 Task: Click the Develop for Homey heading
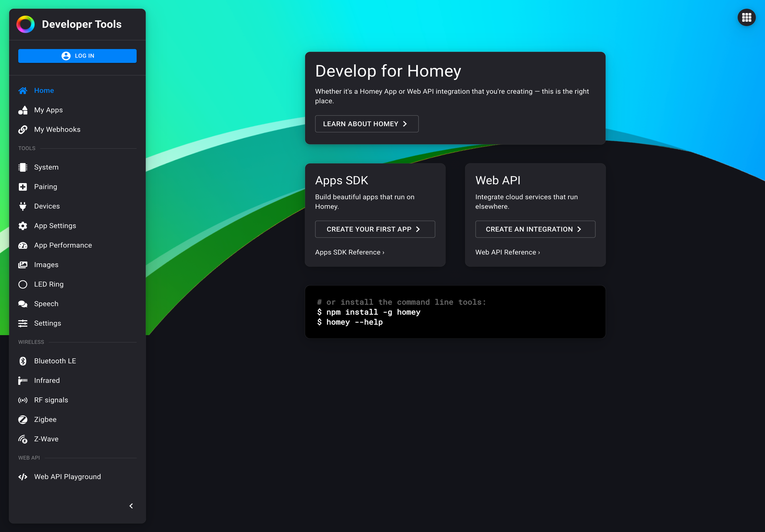[388, 71]
